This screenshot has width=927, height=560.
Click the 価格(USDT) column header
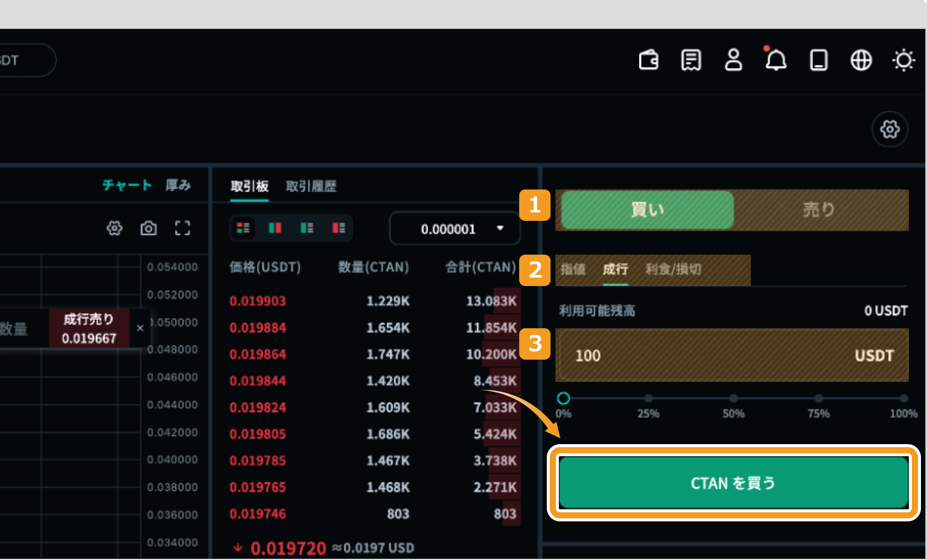[x=265, y=267]
